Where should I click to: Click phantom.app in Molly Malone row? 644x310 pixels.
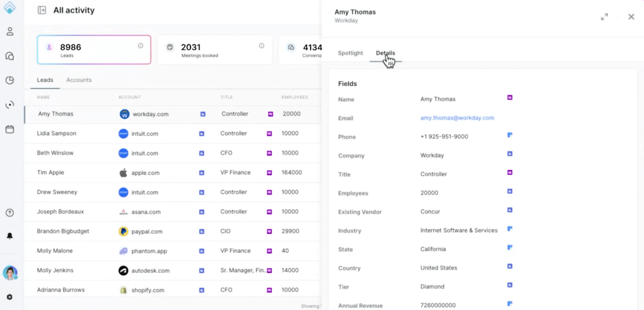pyautogui.click(x=149, y=251)
